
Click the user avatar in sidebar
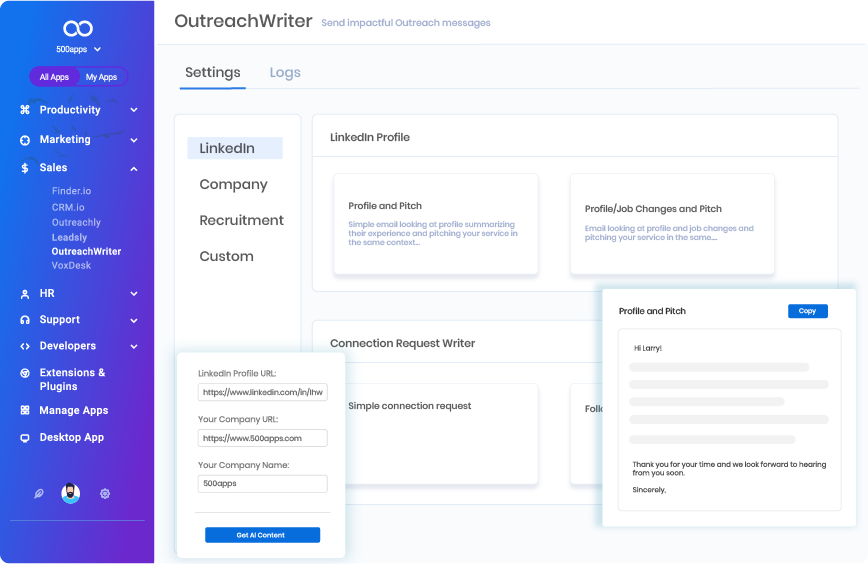70,493
